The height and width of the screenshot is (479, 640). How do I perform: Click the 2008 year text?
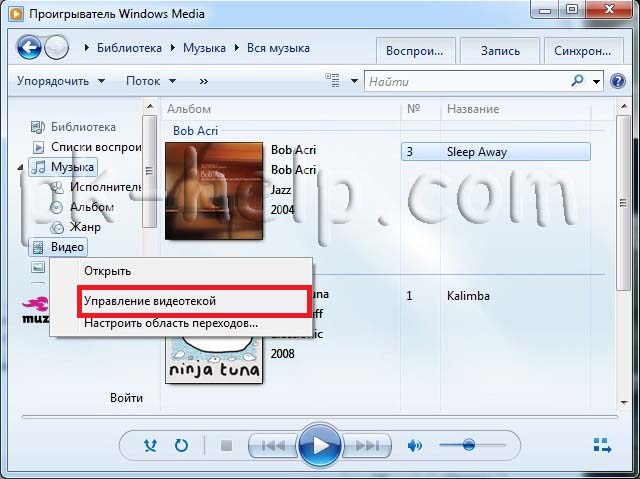coord(282,353)
